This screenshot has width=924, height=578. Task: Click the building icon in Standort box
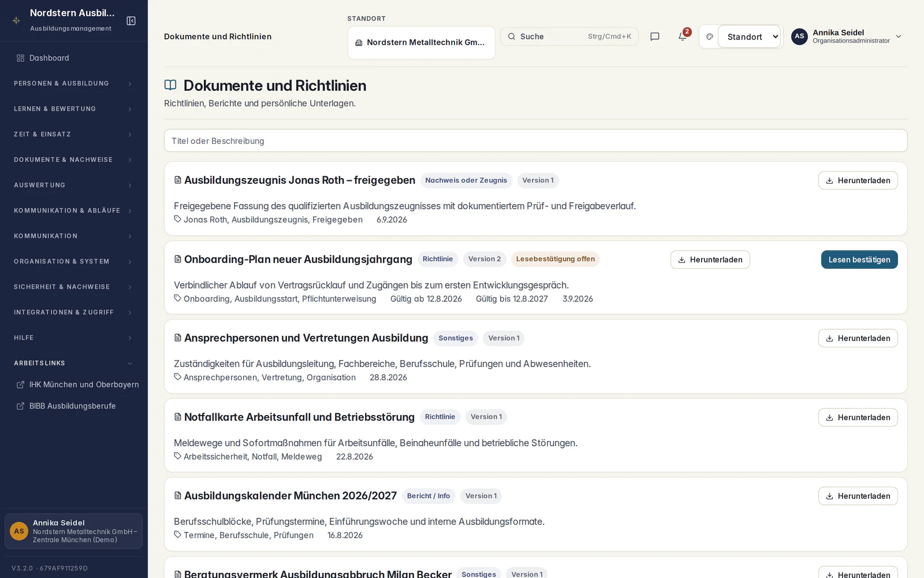359,43
